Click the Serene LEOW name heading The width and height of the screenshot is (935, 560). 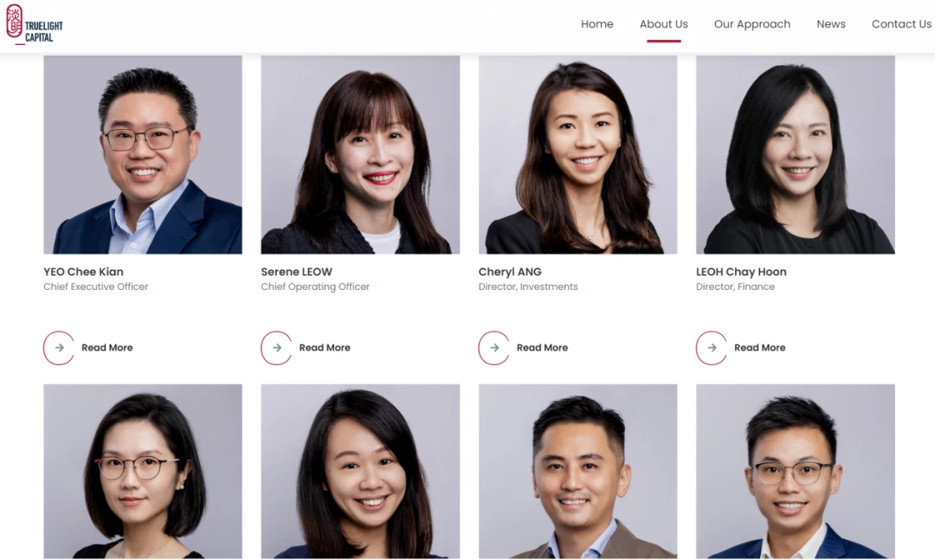point(296,272)
